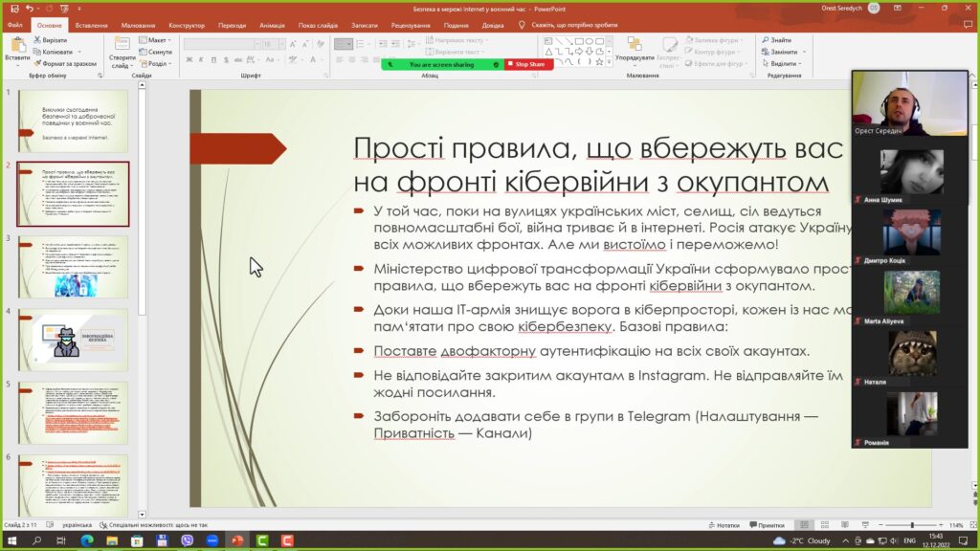The image size is (980, 551).
Task: Click the Save icon in quick access toolbar
Action: (14, 9)
